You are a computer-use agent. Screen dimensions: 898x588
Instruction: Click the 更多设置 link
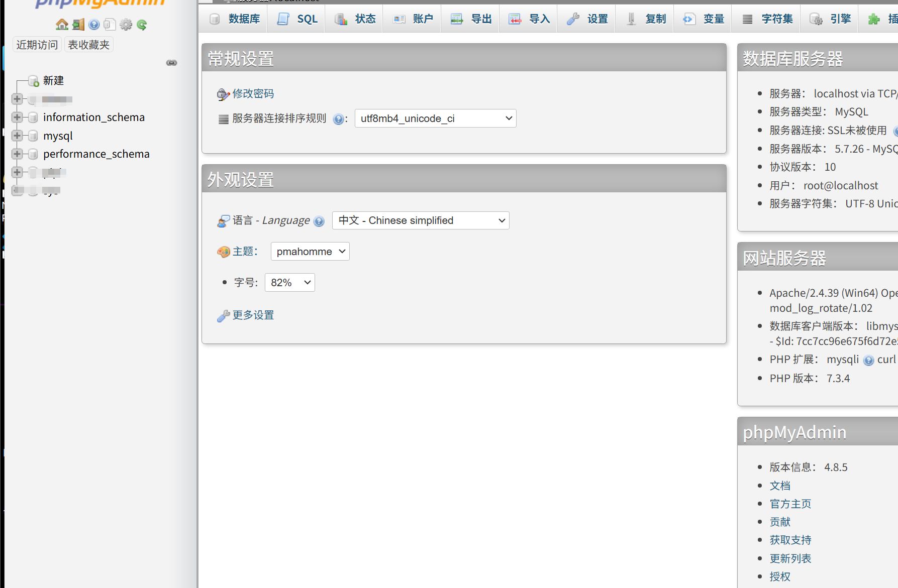[x=253, y=315]
